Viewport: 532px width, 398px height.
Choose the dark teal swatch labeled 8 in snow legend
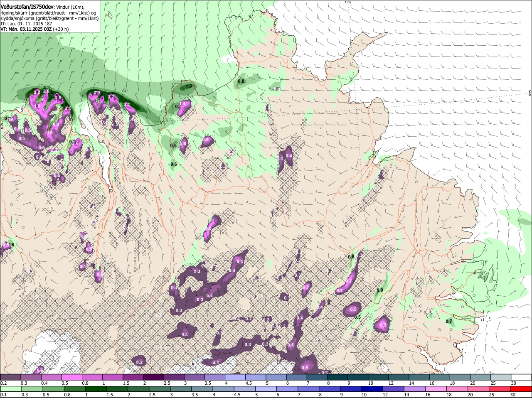(337, 377)
